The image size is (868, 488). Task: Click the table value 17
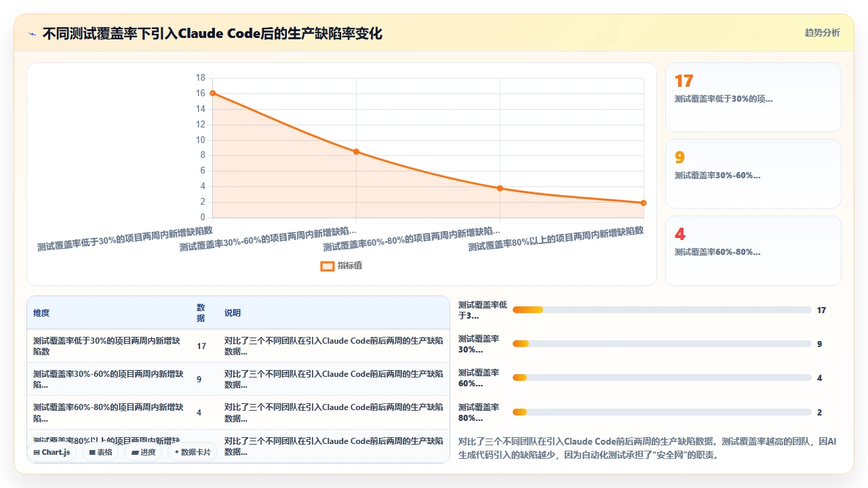201,346
